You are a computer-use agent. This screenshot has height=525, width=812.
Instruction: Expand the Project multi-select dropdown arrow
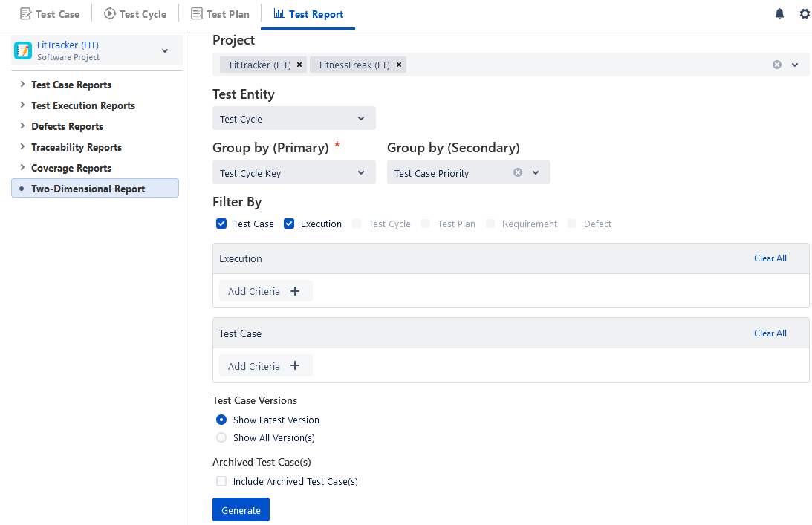pos(795,65)
